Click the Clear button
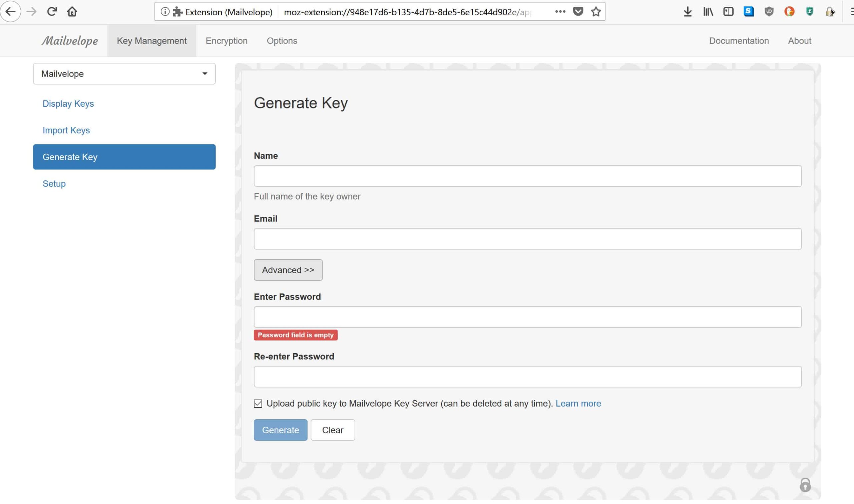Image resolution: width=854 pixels, height=504 pixels. click(333, 430)
